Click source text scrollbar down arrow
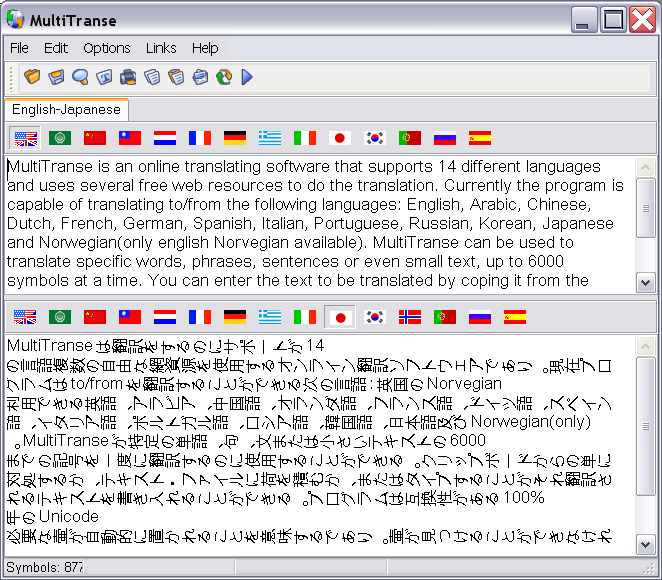 (645, 282)
